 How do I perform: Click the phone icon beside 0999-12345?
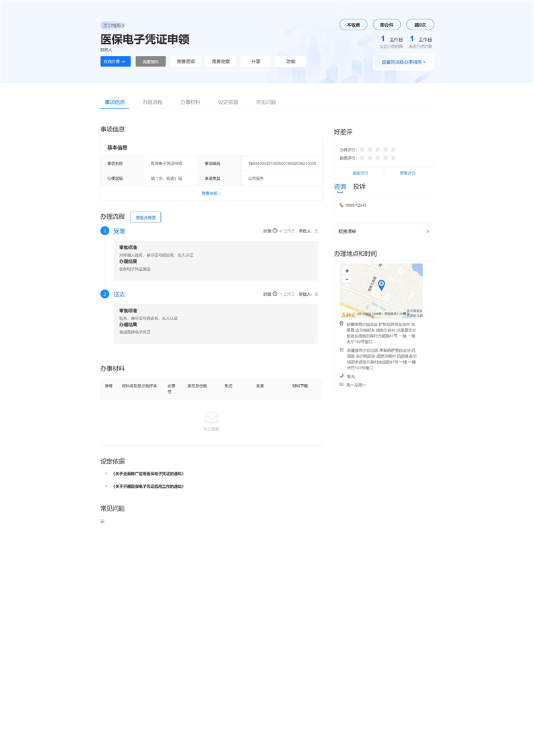tap(341, 205)
